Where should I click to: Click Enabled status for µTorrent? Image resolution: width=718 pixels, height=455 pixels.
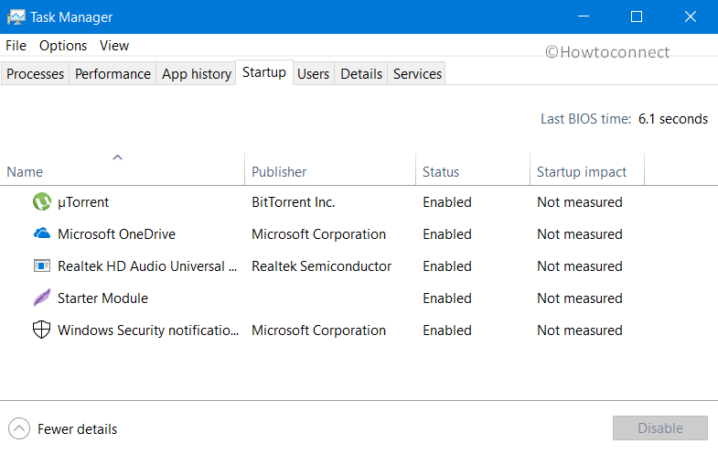(x=447, y=202)
